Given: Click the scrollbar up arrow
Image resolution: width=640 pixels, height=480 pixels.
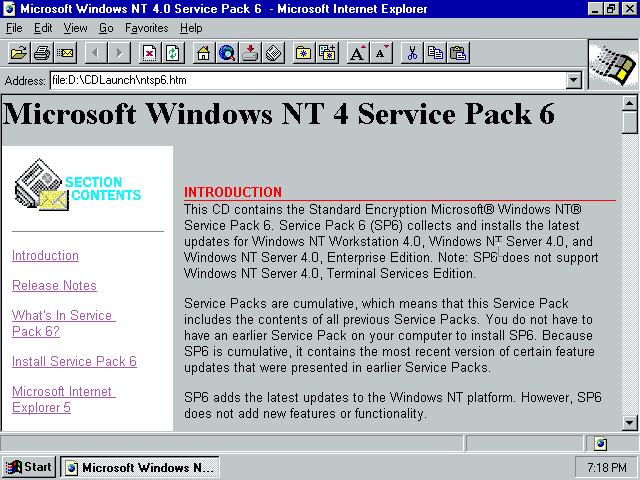Looking at the screenshot, I should (629, 103).
